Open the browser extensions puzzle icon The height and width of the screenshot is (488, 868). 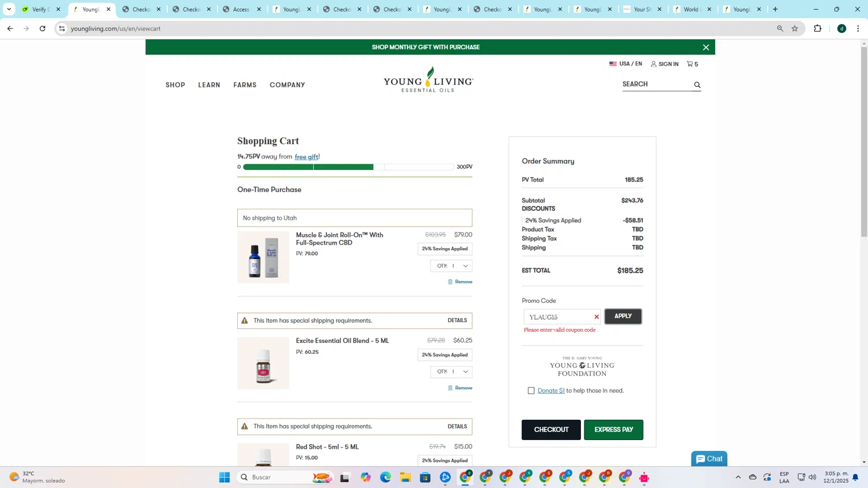click(818, 28)
